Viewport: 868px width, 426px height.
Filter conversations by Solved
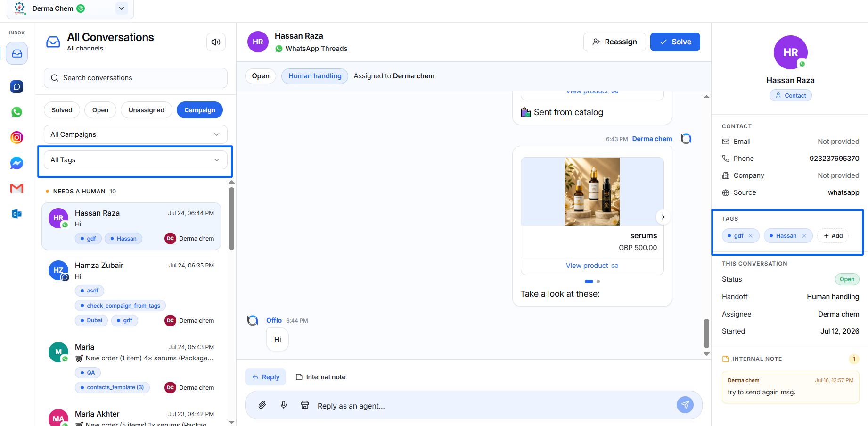[x=62, y=110]
